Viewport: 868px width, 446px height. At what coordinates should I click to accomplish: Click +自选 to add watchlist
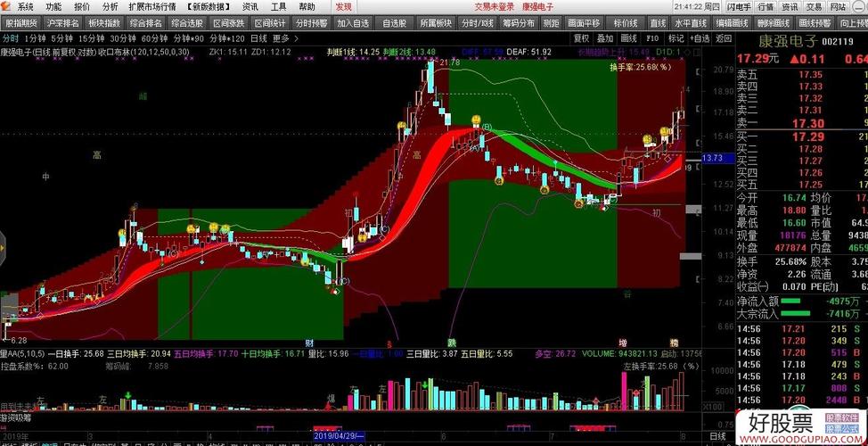pos(700,38)
